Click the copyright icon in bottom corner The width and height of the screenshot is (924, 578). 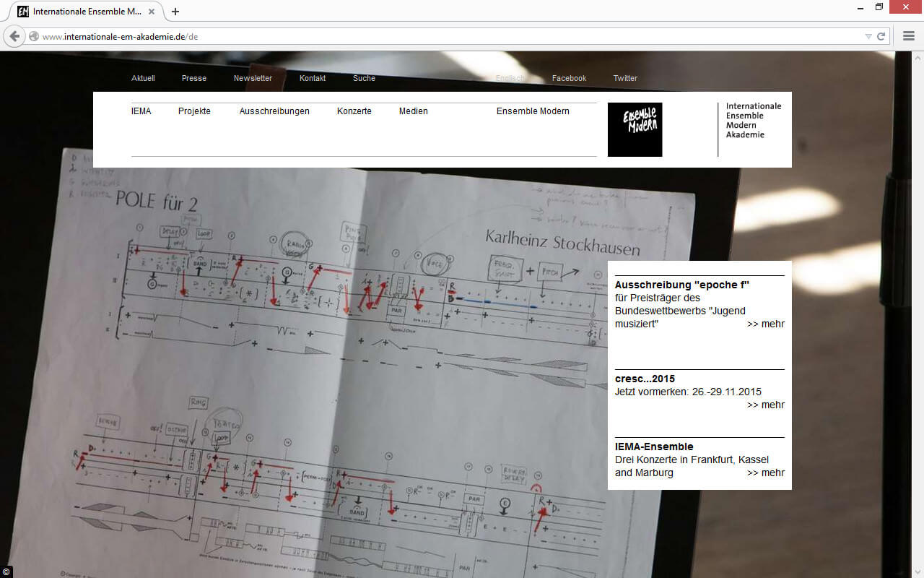point(6,571)
